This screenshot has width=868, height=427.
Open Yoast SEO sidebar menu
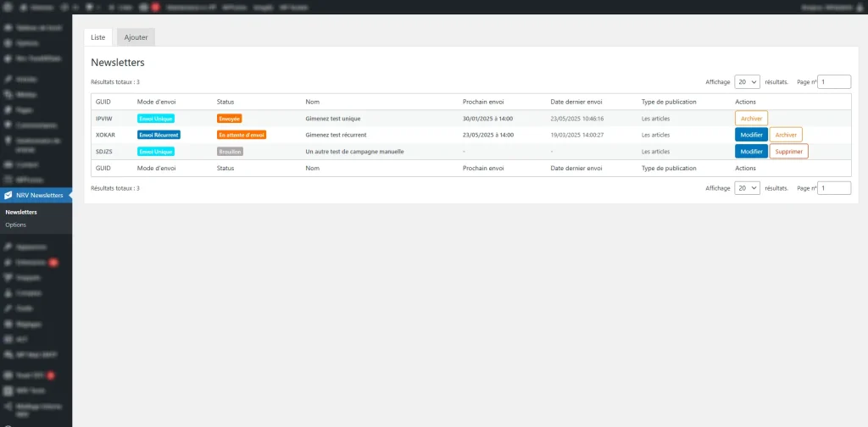[x=36, y=375]
